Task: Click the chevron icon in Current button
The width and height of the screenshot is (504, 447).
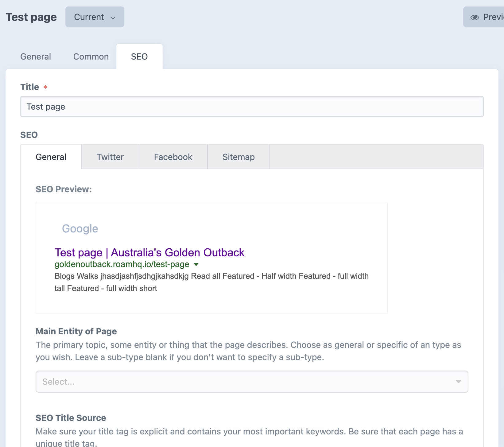Action: [113, 18]
